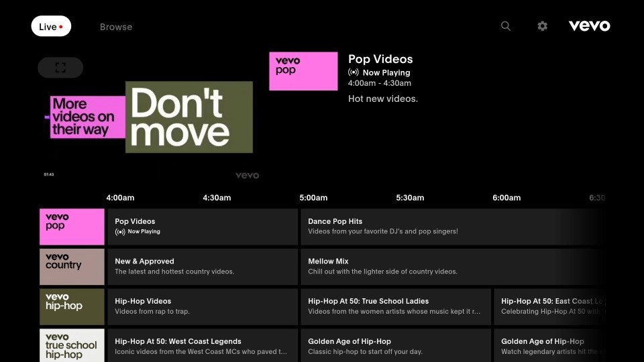
Task: Open the Hip-Hop Videos program
Action: [x=203, y=306]
